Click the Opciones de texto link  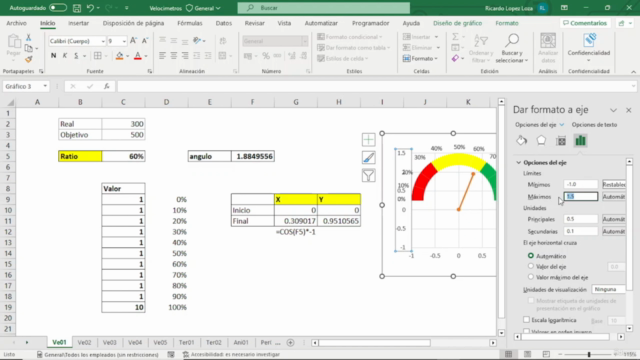click(594, 124)
